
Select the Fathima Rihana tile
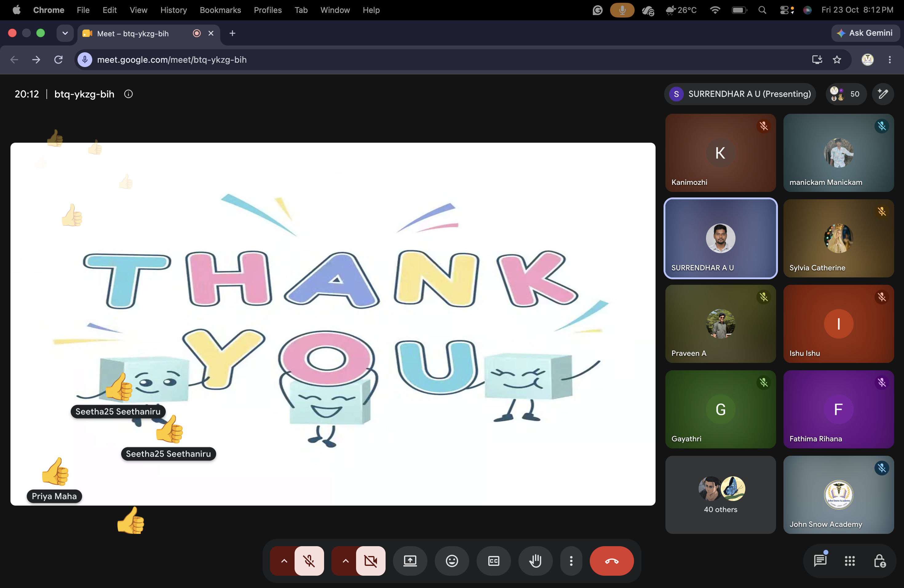pos(838,409)
